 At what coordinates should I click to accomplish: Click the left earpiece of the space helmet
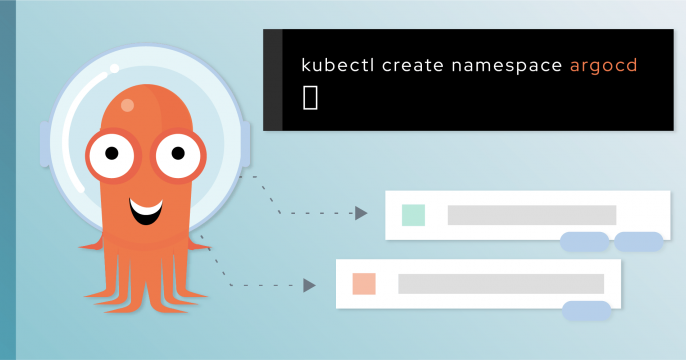(44, 144)
